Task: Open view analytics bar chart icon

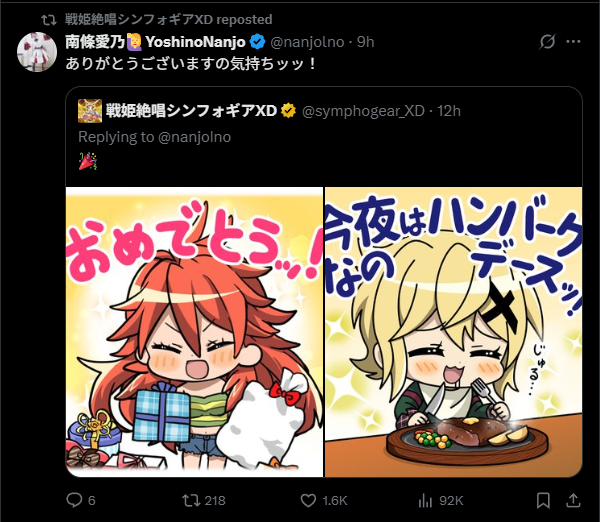Action: [425, 500]
